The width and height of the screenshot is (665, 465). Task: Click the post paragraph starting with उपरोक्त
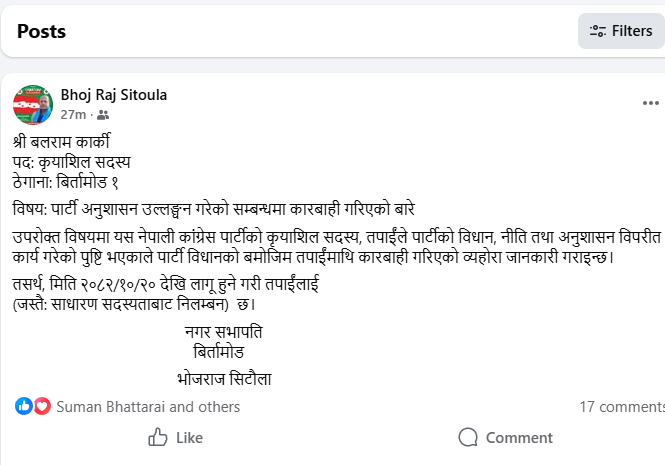[x=330, y=246]
